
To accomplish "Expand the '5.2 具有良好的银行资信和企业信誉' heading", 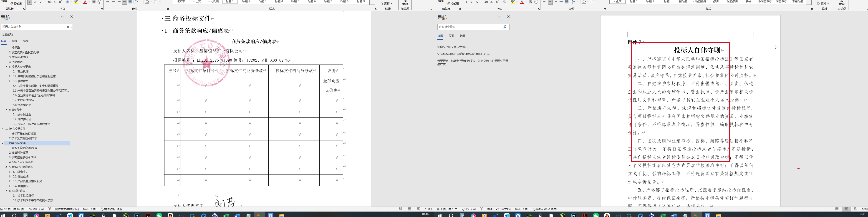I will (x=10, y=76).
